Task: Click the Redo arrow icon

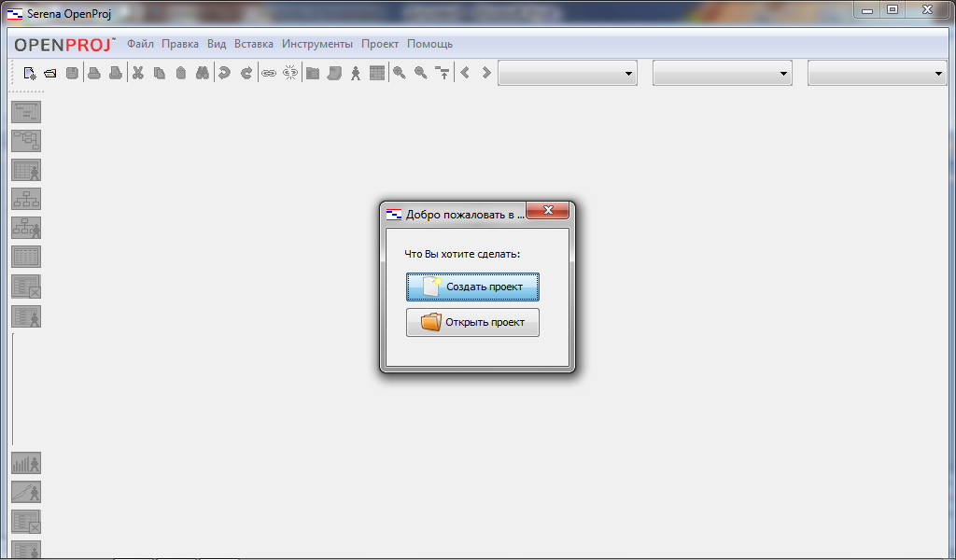Action: tap(246, 73)
